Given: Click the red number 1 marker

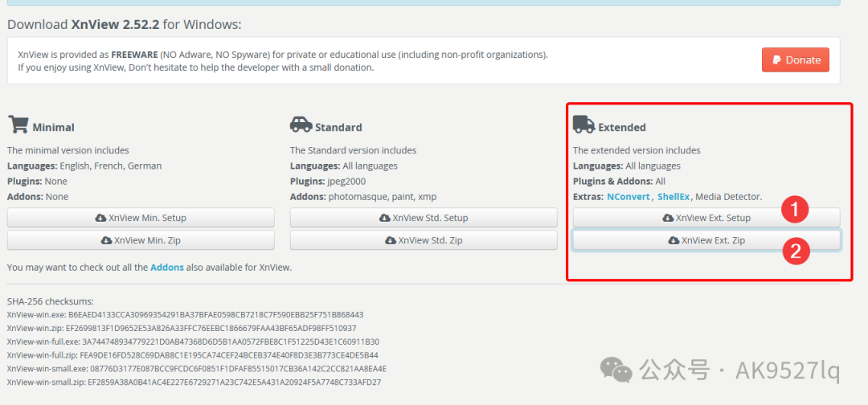Looking at the screenshot, I should coord(795,211).
